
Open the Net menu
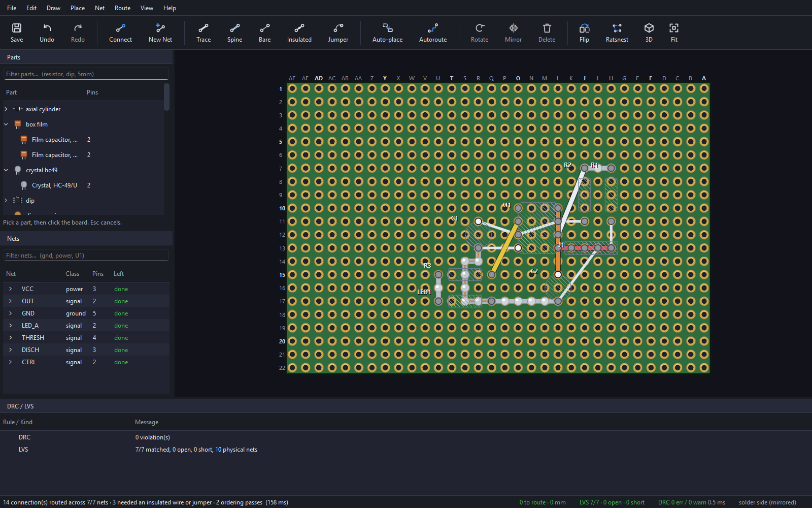click(x=99, y=8)
